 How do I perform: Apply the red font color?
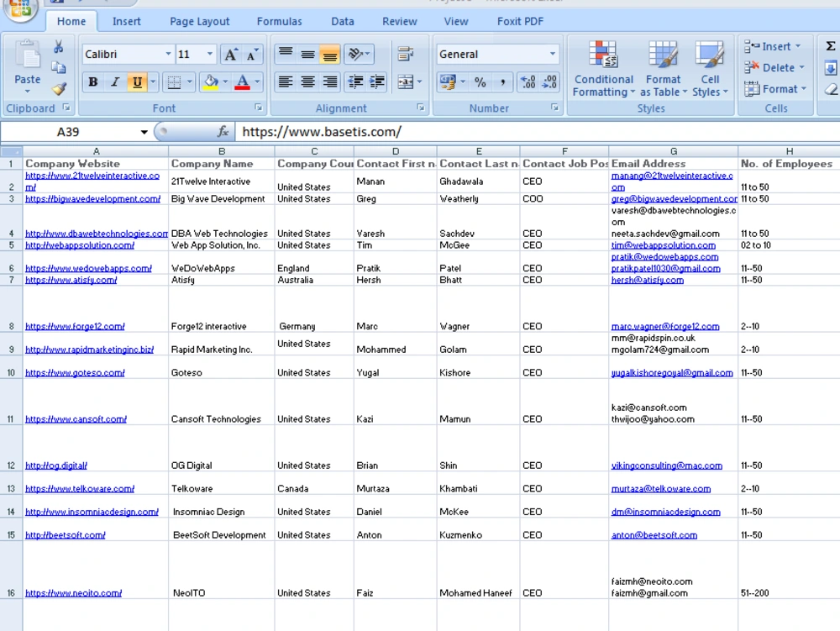[x=242, y=82]
